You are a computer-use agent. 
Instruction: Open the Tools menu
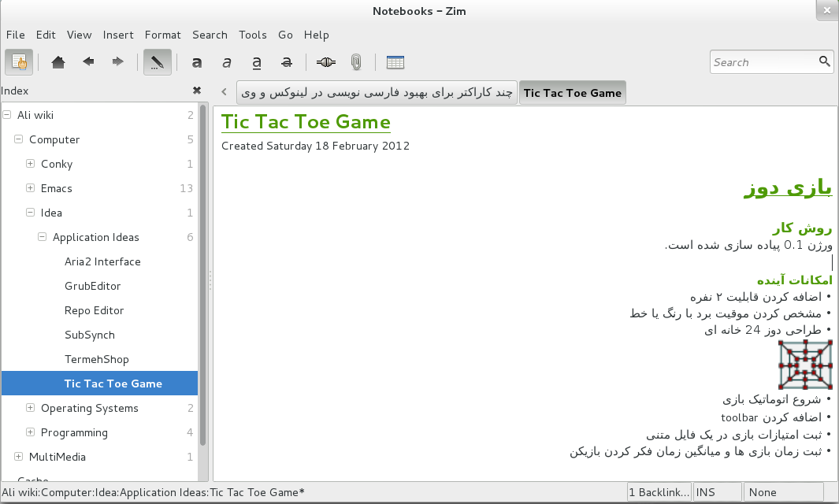click(x=253, y=35)
